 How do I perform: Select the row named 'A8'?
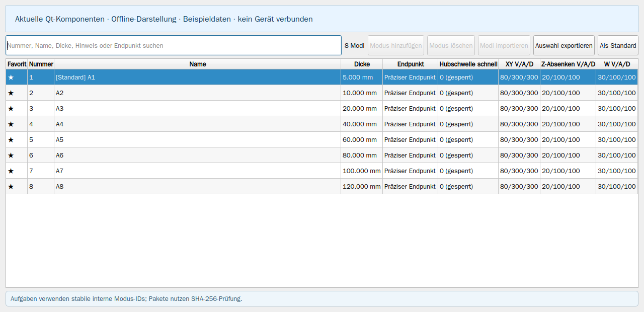[x=322, y=187]
